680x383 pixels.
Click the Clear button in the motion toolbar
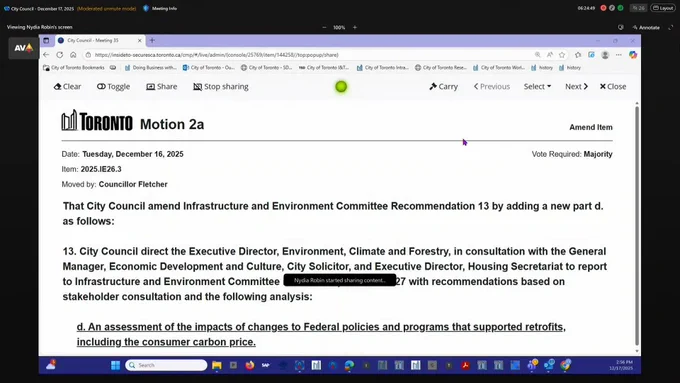click(x=67, y=86)
